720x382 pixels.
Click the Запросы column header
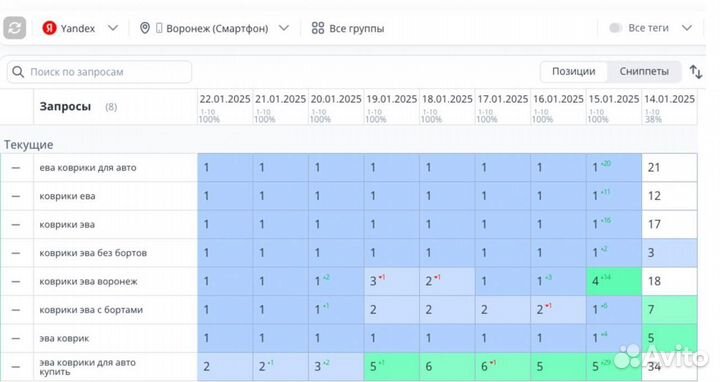[x=65, y=107]
